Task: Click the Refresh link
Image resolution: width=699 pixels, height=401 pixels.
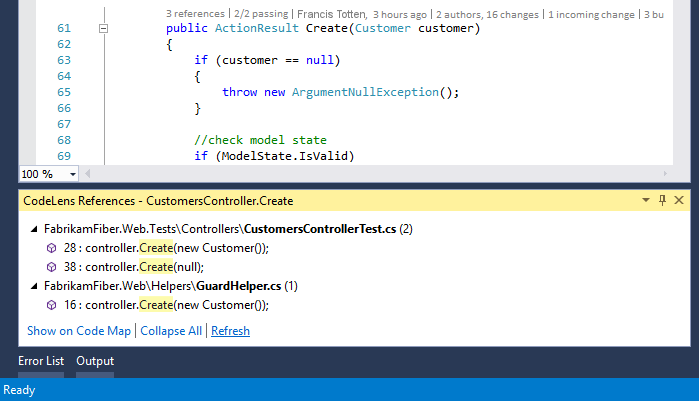Action: pos(230,331)
